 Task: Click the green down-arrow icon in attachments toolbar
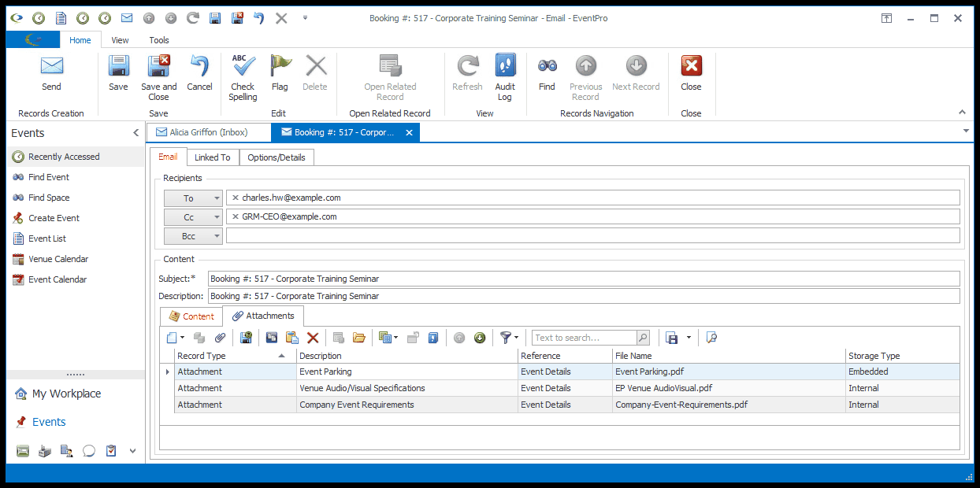[480, 338]
